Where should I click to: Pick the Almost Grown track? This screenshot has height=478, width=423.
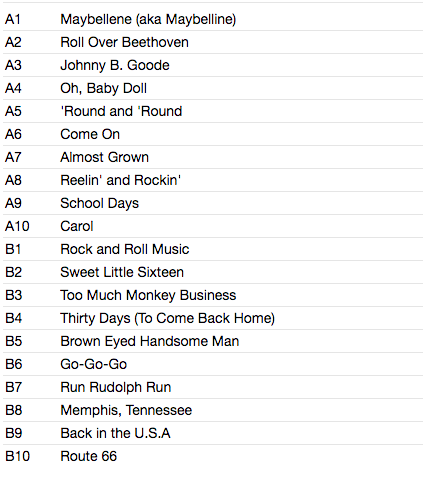click(x=104, y=157)
